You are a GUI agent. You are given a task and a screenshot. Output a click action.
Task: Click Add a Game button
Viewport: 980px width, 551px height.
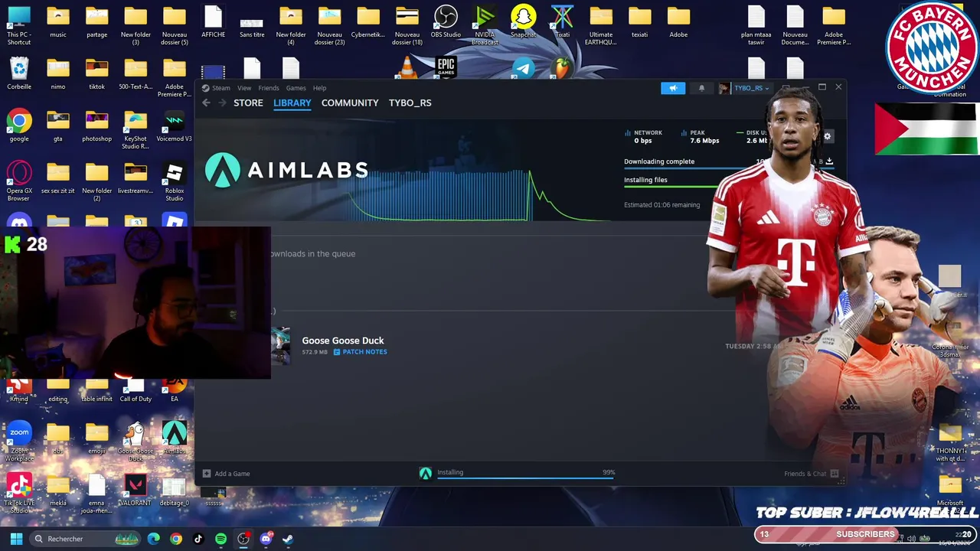click(x=226, y=474)
